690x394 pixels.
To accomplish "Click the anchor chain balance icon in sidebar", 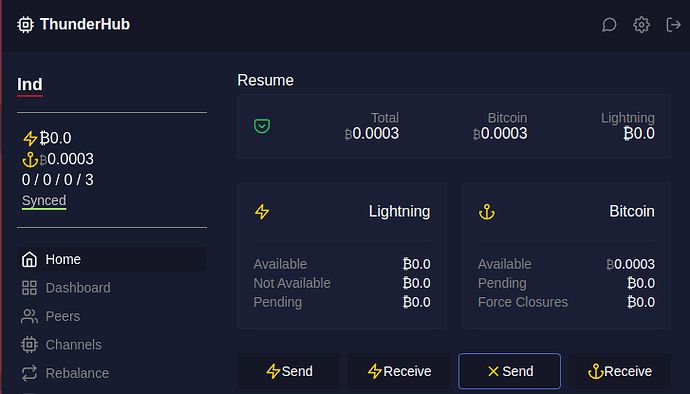I will click(x=30, y=159).
